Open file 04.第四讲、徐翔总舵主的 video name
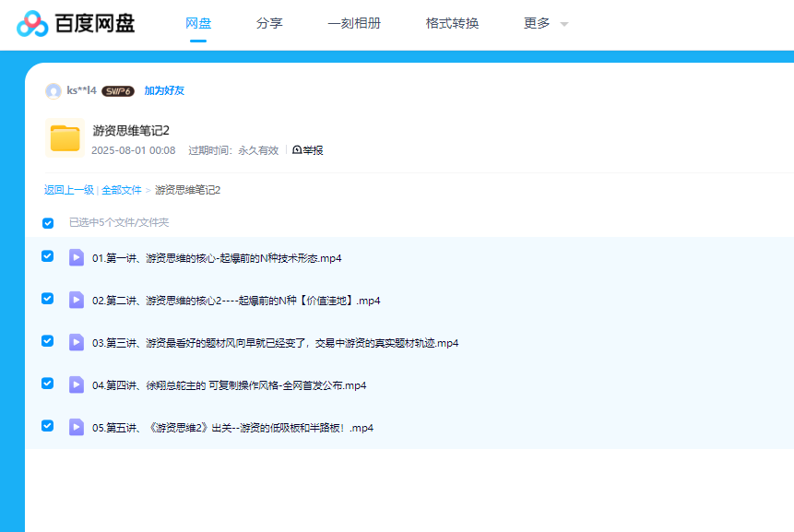This screenshot has width=794, height=532. [x=229, y=385]
